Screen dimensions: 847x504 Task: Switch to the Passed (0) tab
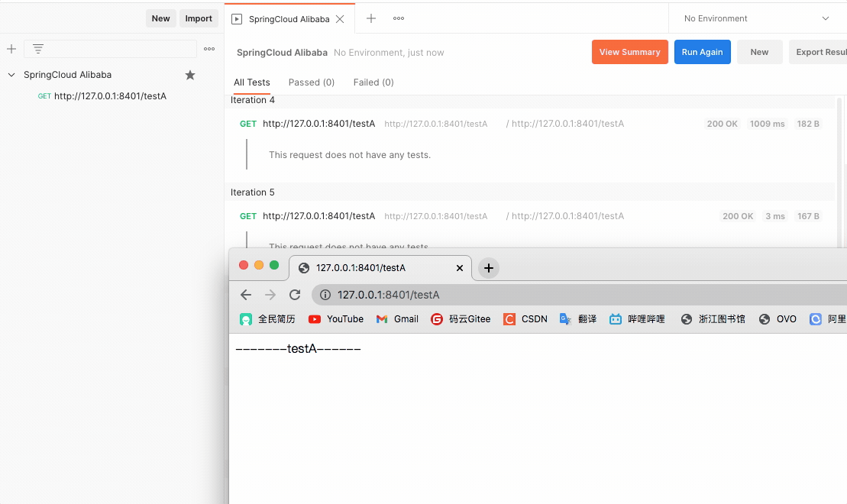pyautogui.click(x=312, y=82)
